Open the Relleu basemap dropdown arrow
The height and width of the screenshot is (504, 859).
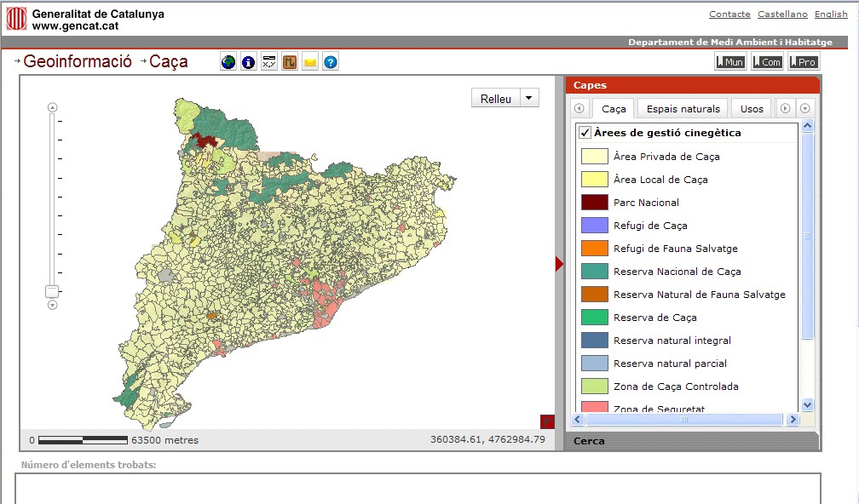[x=530, y=98]
